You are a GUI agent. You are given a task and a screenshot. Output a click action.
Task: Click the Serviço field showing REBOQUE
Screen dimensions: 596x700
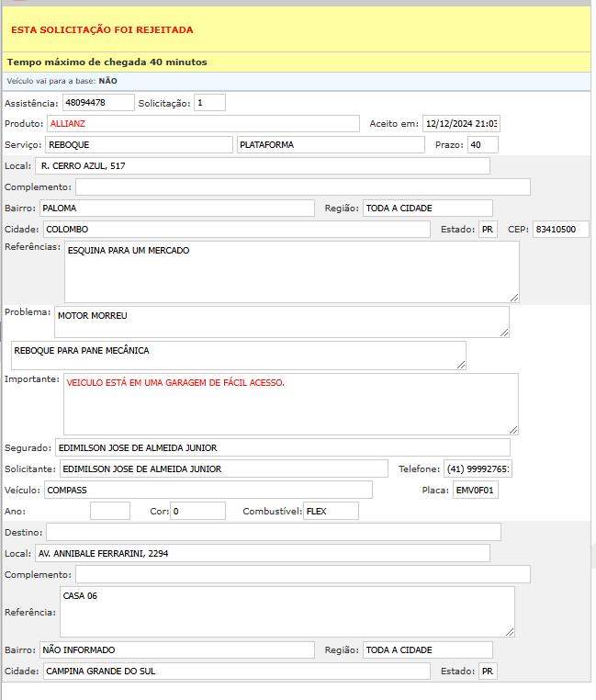point(139,144)
